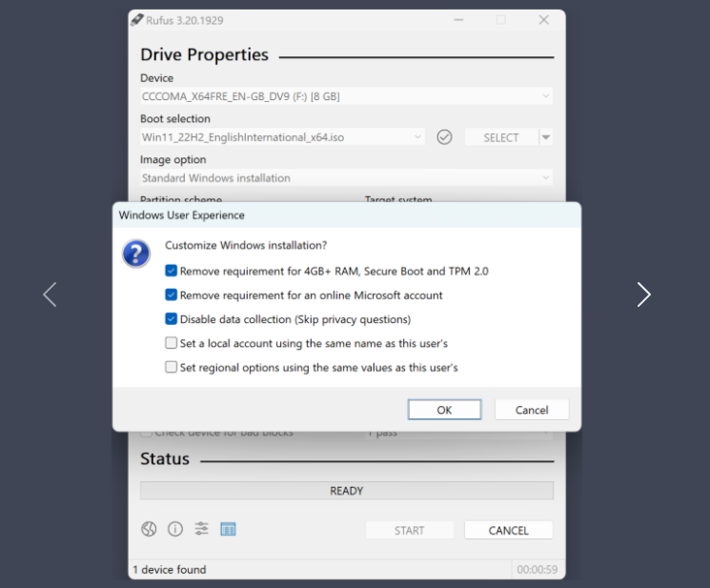Expand the Image option dropdown
The image size is (710, 588).
tap(346, 178)
